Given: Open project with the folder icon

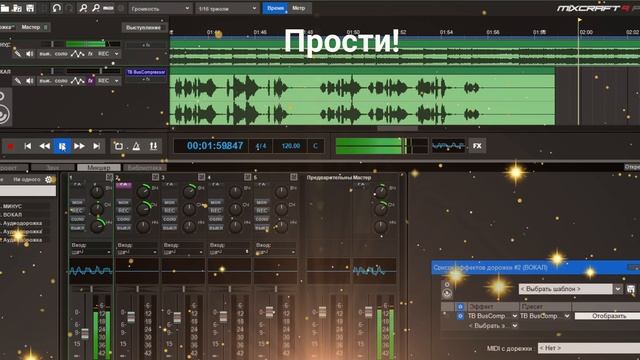Looking at the screenshot, I should point(5,8).
